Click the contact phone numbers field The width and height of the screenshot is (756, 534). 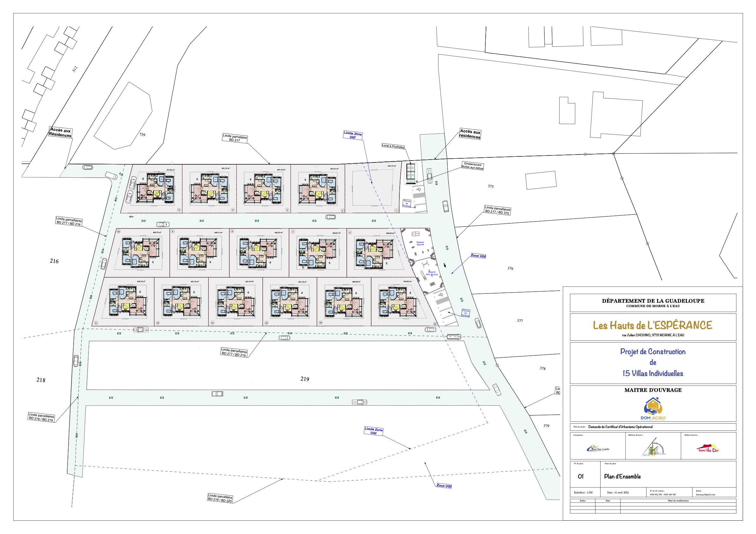[x=662, y=494]
